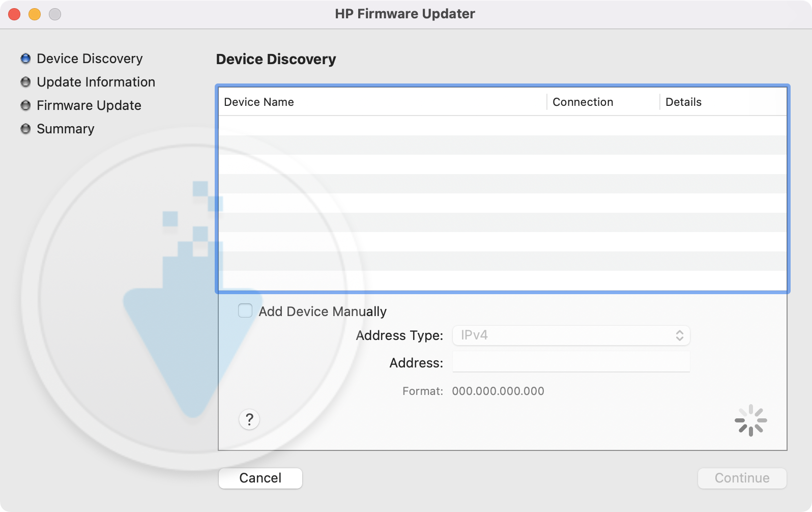Enable the Add Device Manually checkbox
The width and height of the screenshot is (812, 512).
click(245, 311)
